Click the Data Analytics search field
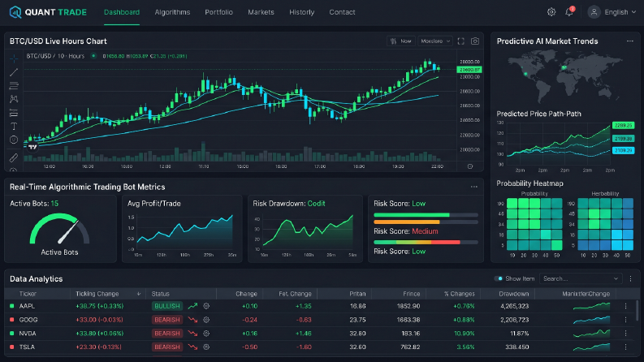The image size is (644, 362). 580,278
